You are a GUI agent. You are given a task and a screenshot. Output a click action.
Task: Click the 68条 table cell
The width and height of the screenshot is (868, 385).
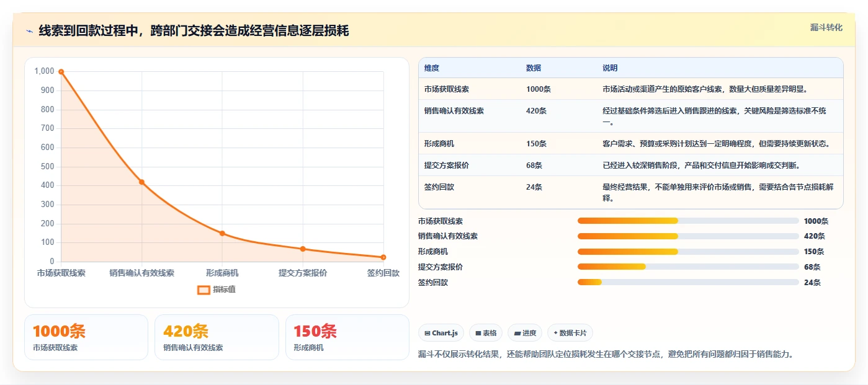[x=534, y=166]
